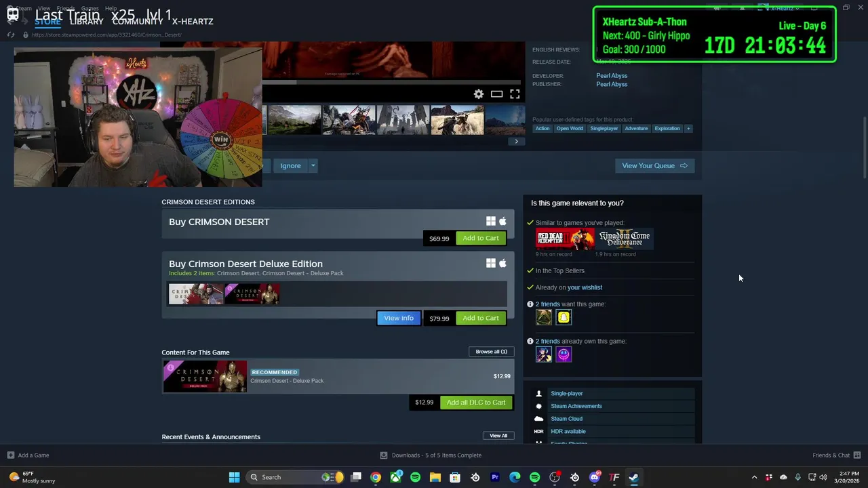Image resolution: width=868 pixels, height=488 pixels.
Task: Open the Help menu
Action: tap(111, 9)
